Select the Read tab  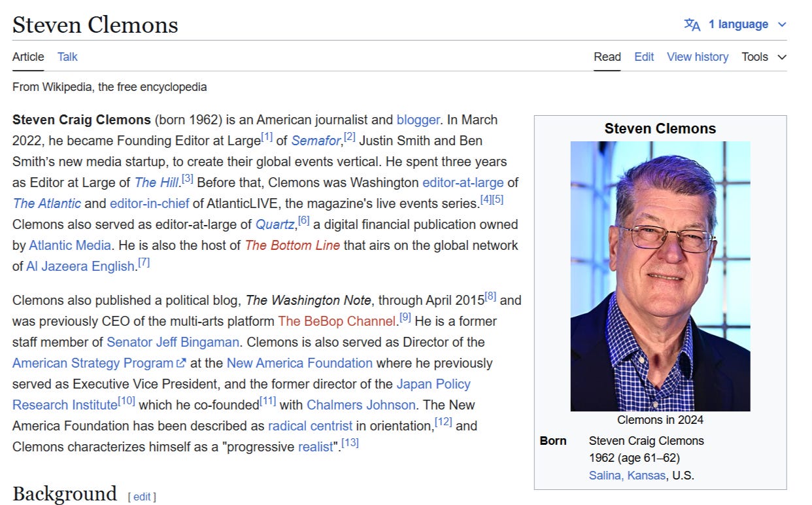tap(607, 57)
